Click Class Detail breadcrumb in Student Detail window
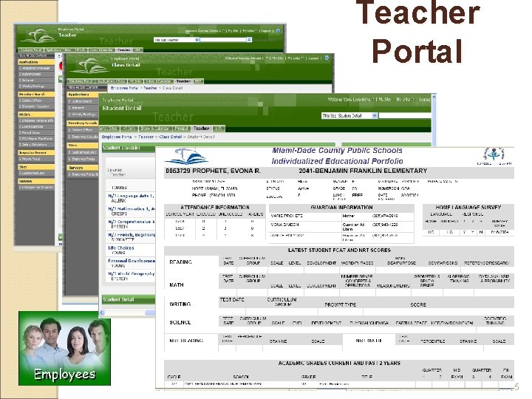Screen dimensions: 532x399 coord(171,137)
